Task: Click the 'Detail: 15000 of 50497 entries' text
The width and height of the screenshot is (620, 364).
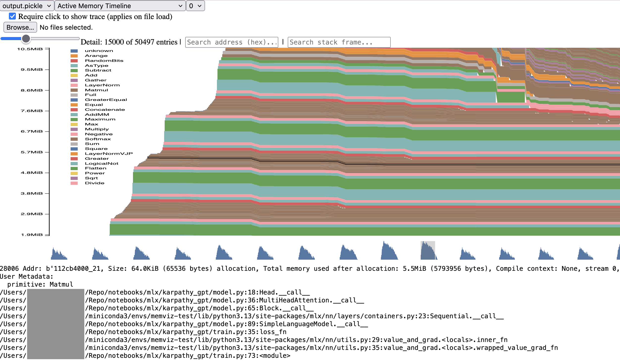Action: [129, 42]
